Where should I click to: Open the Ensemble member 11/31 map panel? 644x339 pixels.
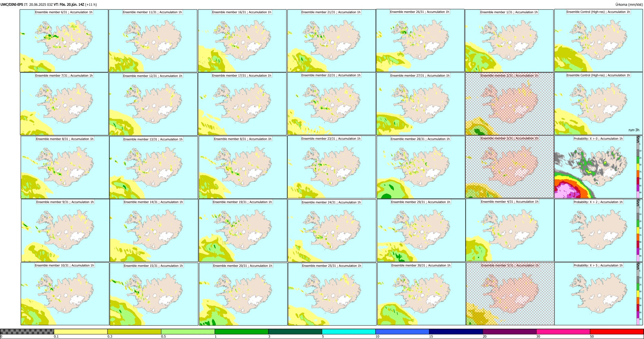pos(153,41)
